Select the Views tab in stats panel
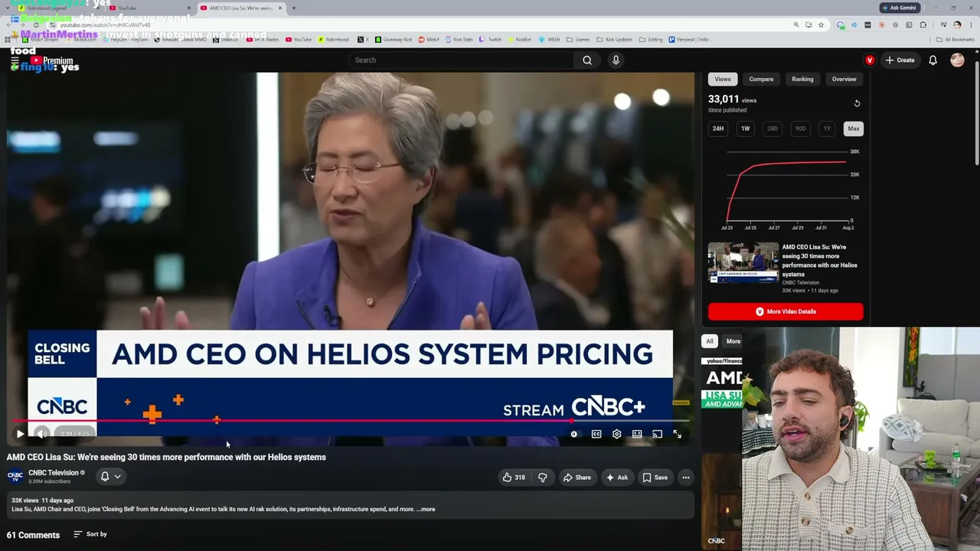The width and height of the screenshot is (980, 551). click(723, 79)
